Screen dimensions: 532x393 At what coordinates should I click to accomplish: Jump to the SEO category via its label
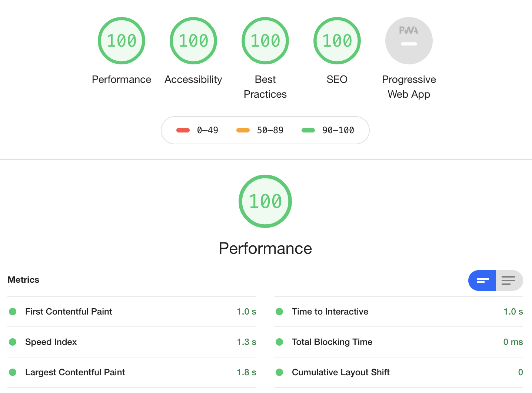pyautogui.click(x=337, y=80)
